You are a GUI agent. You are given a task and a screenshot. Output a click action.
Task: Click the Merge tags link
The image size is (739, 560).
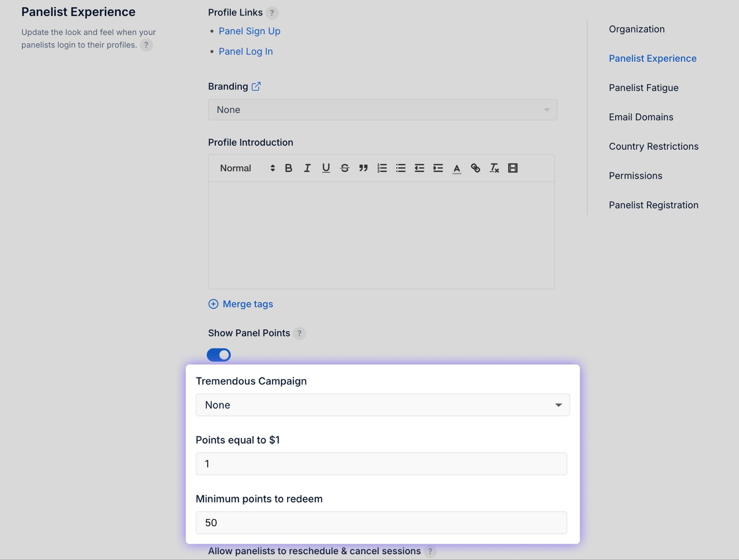(248, 304)
